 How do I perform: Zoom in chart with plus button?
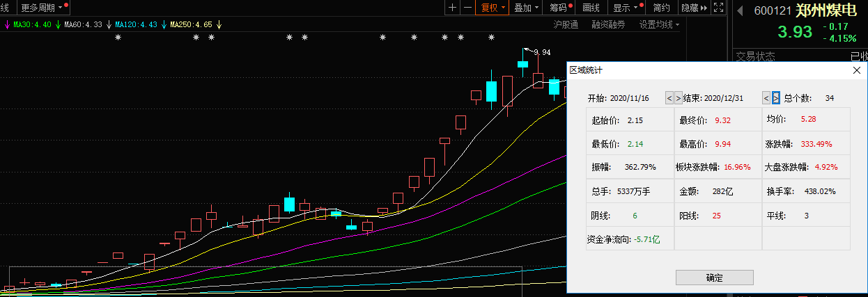[x=453, y=8]
